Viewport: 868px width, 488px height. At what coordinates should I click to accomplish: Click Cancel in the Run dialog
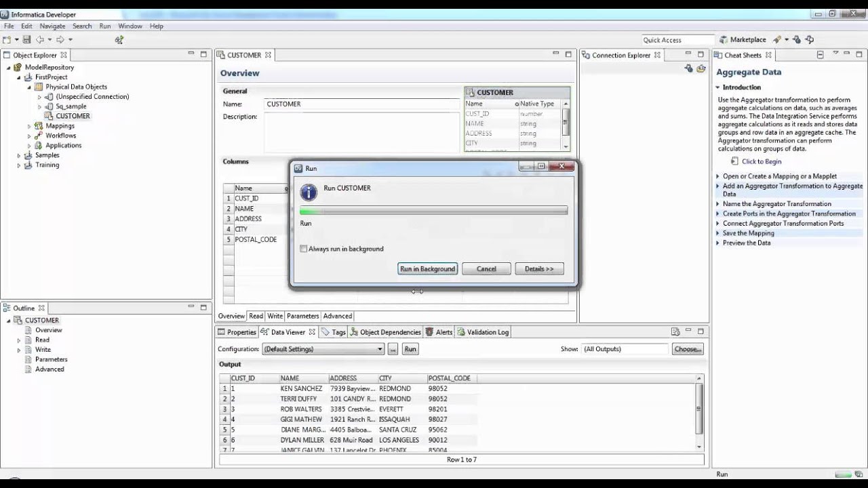pyautogui.click(x=486, y=269)
